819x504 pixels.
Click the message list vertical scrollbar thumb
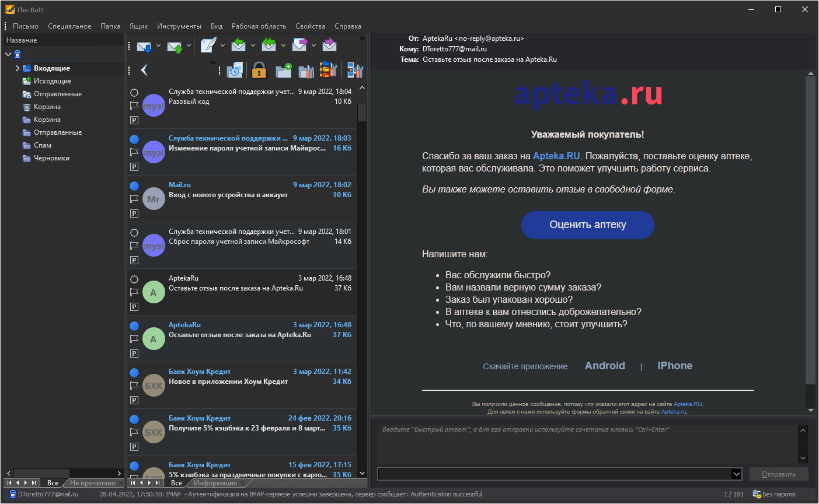pos(362,113)
